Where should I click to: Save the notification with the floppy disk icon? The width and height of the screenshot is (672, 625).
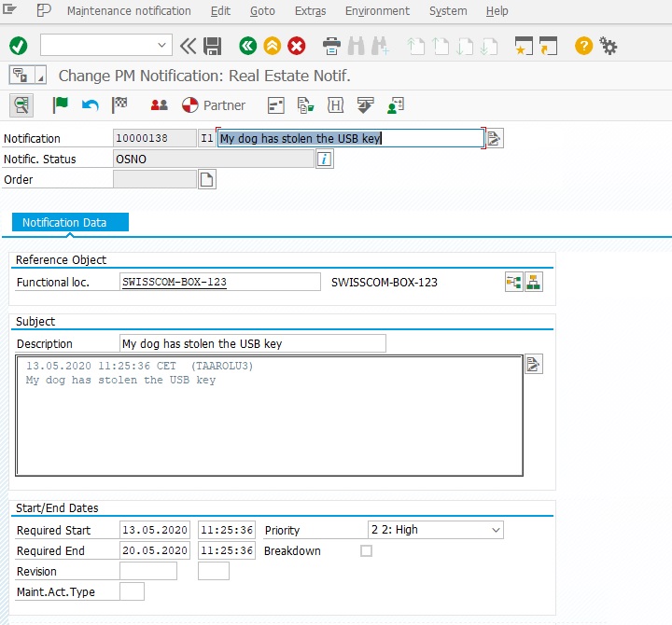click(x=212, y=46)
